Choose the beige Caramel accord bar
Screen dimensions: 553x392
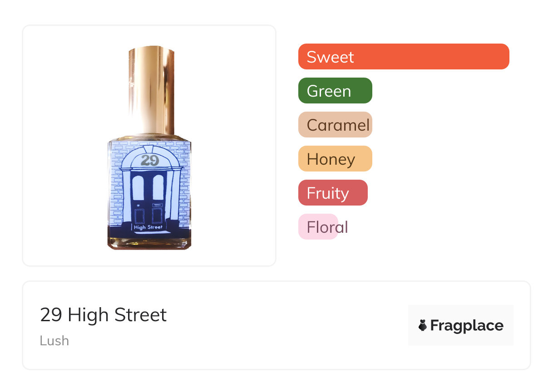[335, 125]
